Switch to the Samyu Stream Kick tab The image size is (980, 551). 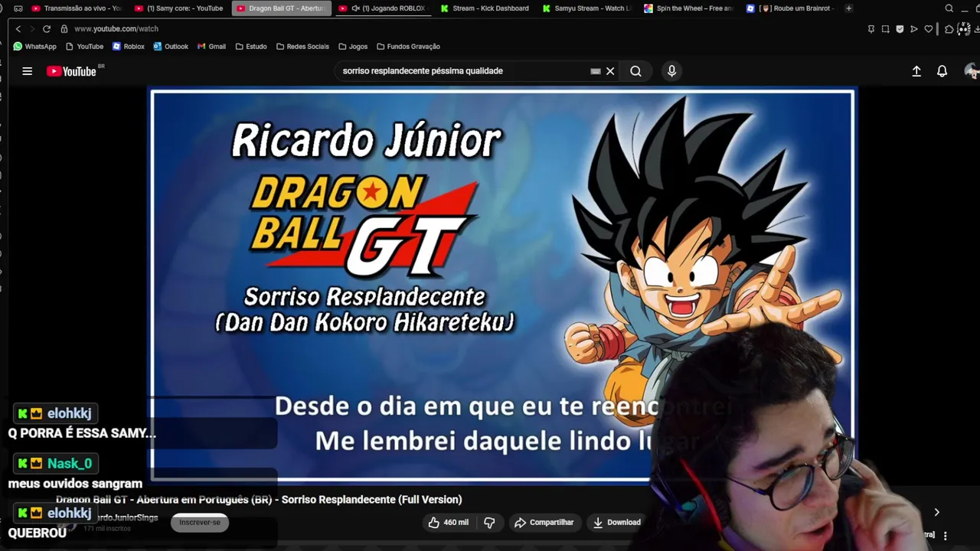(587, 8)
